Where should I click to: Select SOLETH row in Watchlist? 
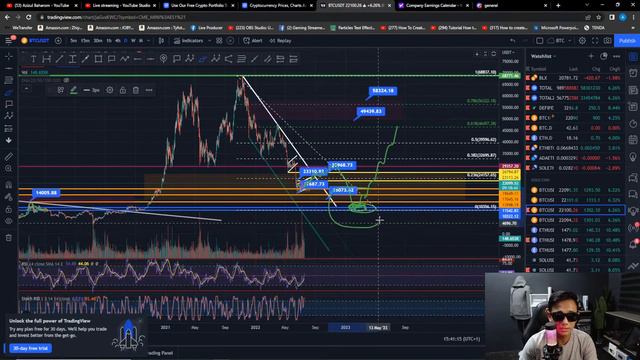tap(575, 168)
